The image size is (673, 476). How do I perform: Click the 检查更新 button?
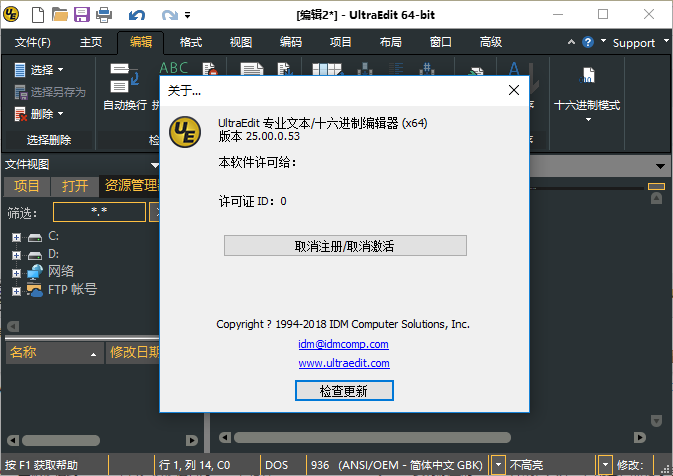point(344,391)
